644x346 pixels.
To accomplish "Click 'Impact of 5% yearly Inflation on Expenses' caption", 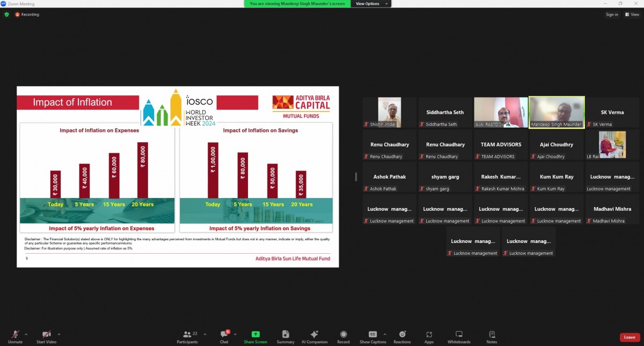I will pos(101,229).
